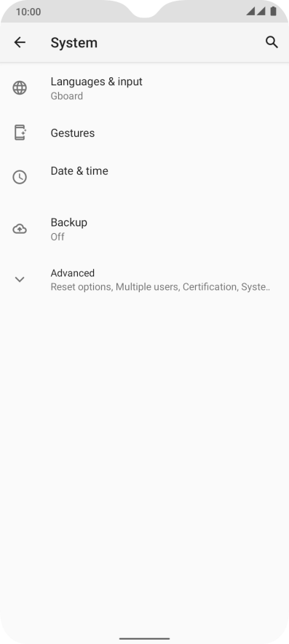
Task: Open the search magnifier icon
Action: (272, 42)
